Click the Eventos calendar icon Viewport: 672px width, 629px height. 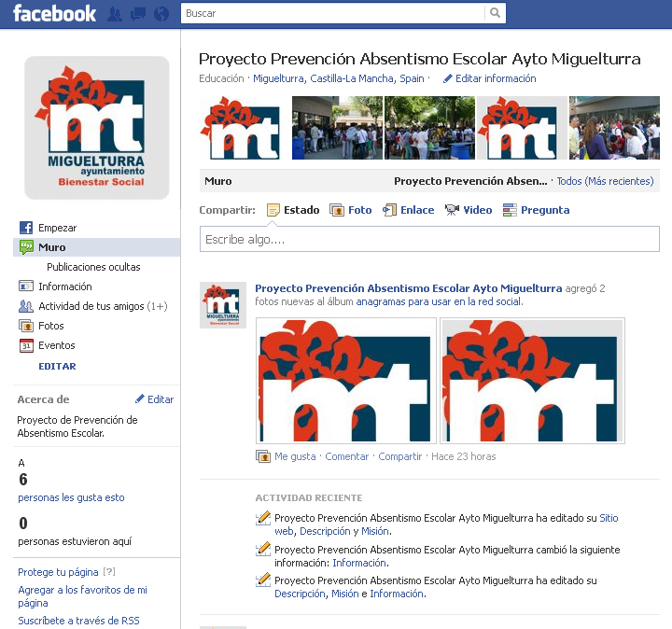click(26, 345)
